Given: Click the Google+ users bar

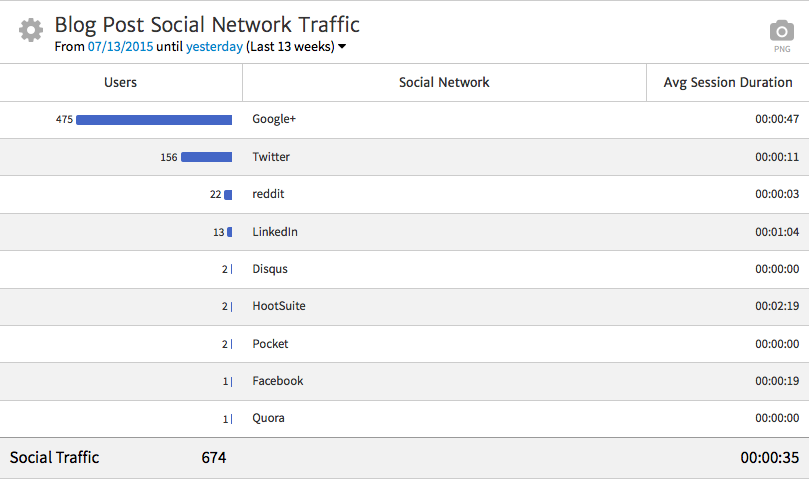Looking at the screenshot, I should coord(154,120).
